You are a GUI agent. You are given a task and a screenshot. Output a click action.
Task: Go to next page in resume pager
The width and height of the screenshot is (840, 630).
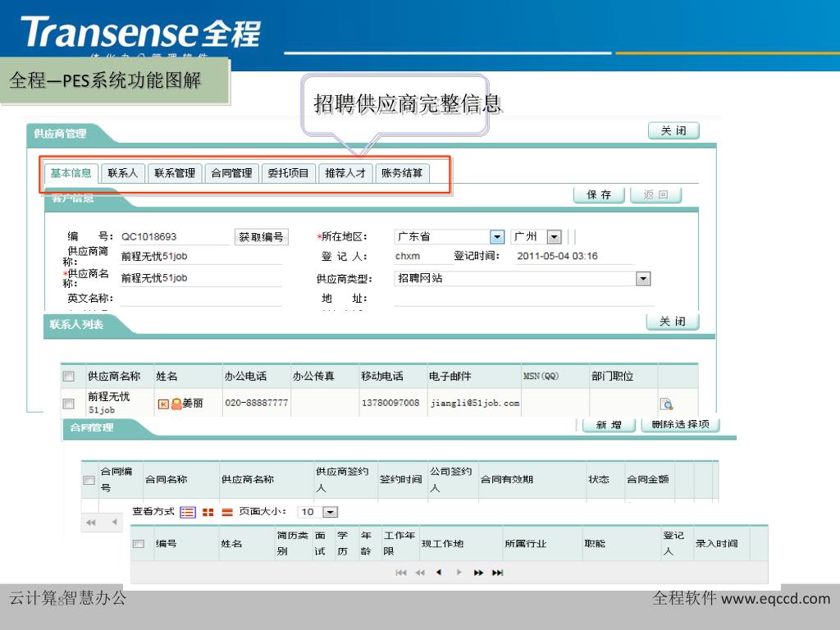(459, 573)
